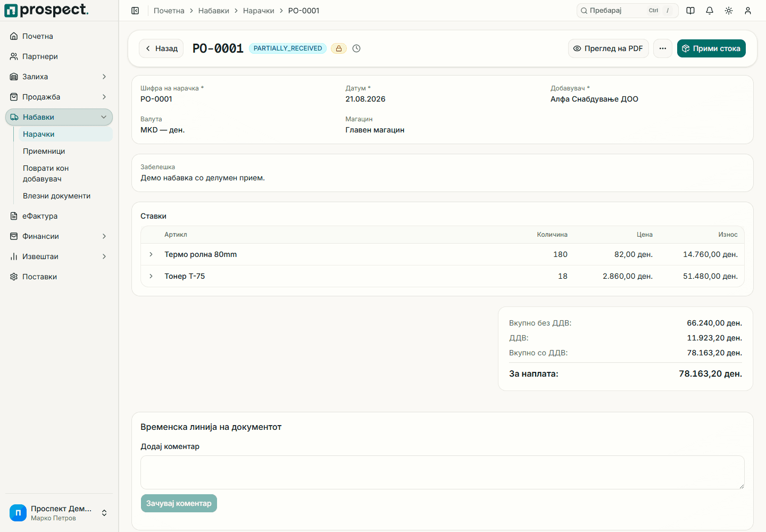Image resolution: width=766 pixels, height=532 pixels.
Task: Click the Почетна home icon in sidebar
Action: click(14, 36)
